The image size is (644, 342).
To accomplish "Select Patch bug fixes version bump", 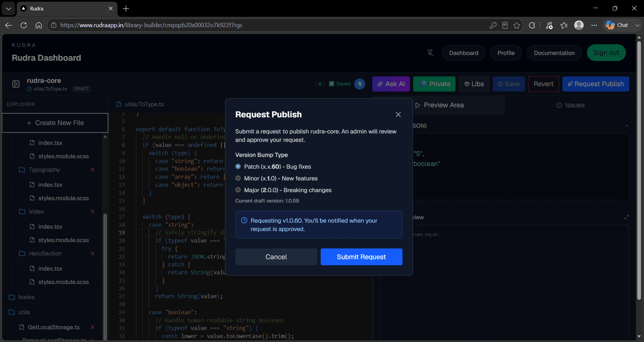I will tap(238, 167).
